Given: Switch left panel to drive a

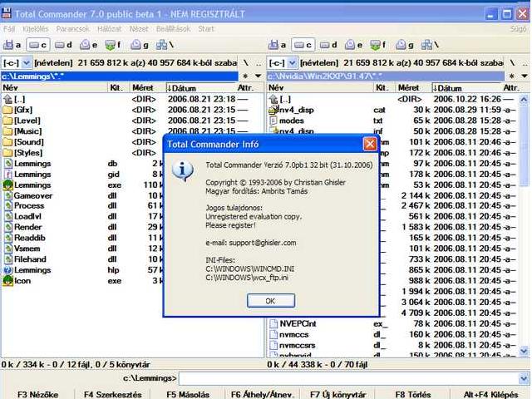Looking at the screenshot, I should [12, 45].
